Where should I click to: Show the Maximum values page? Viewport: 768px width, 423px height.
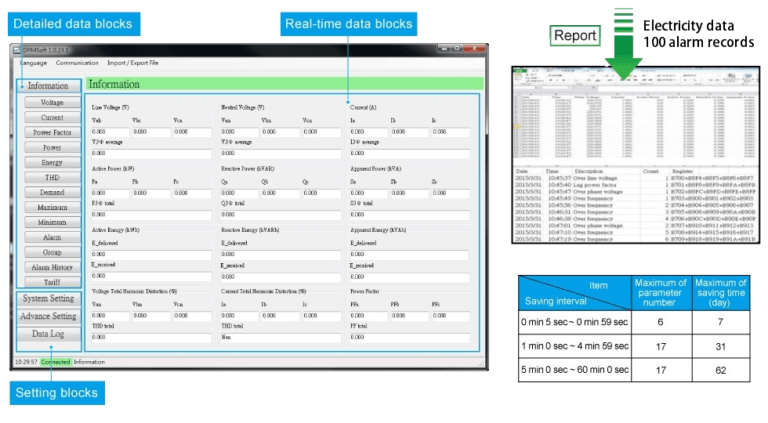coord(52,207)
